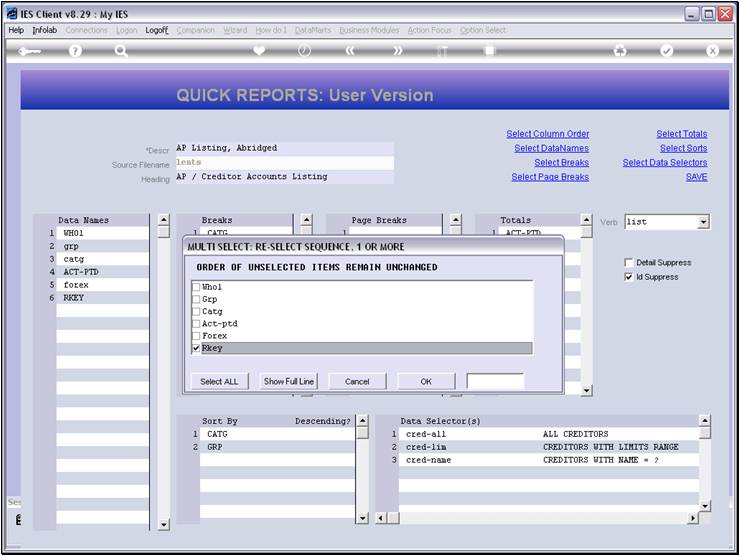The height and width of the screenshot is (555, 739).
Task: Click the IES Client title bar icon
Action: pyautogui.click(x=12, y=14)
